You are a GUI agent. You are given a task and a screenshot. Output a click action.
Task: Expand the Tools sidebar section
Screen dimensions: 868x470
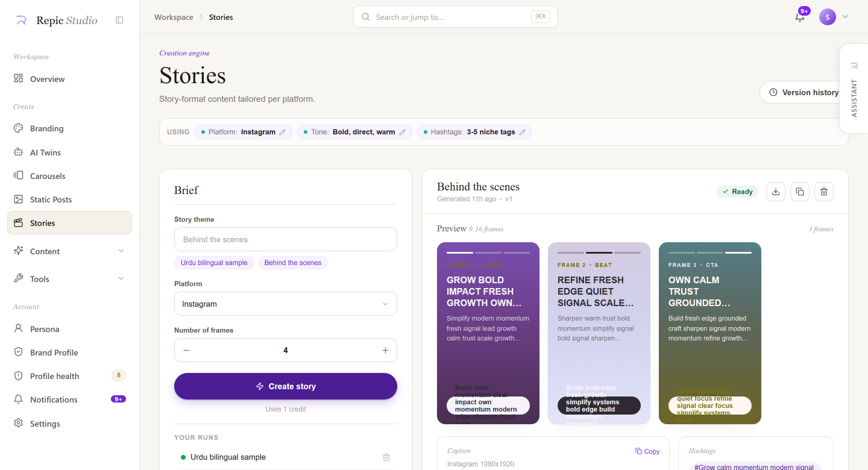(x=69, y=279)
